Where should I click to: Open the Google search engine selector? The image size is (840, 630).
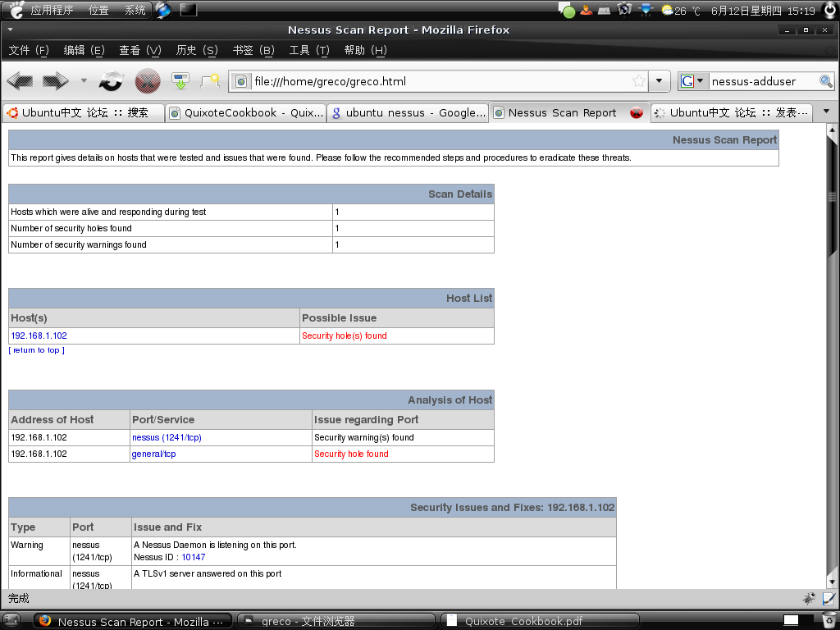692,81
